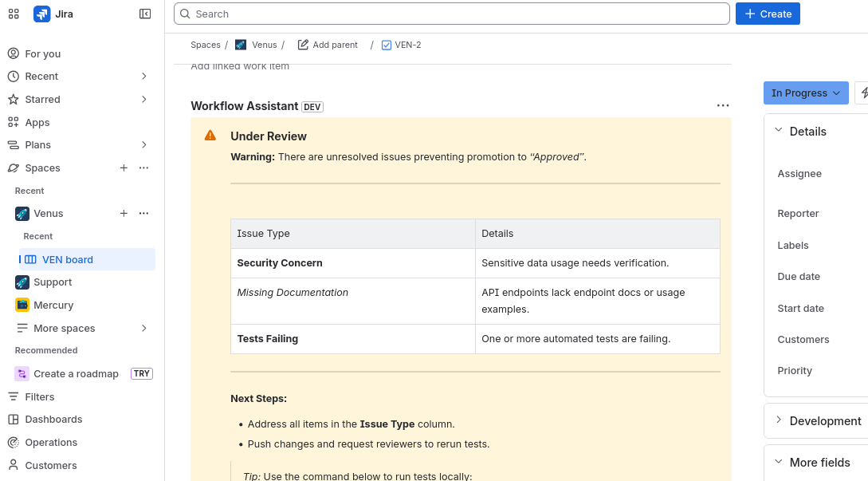Click the Security Concern table cell
The width and height of the screenshot is (868, 481).
353,263
